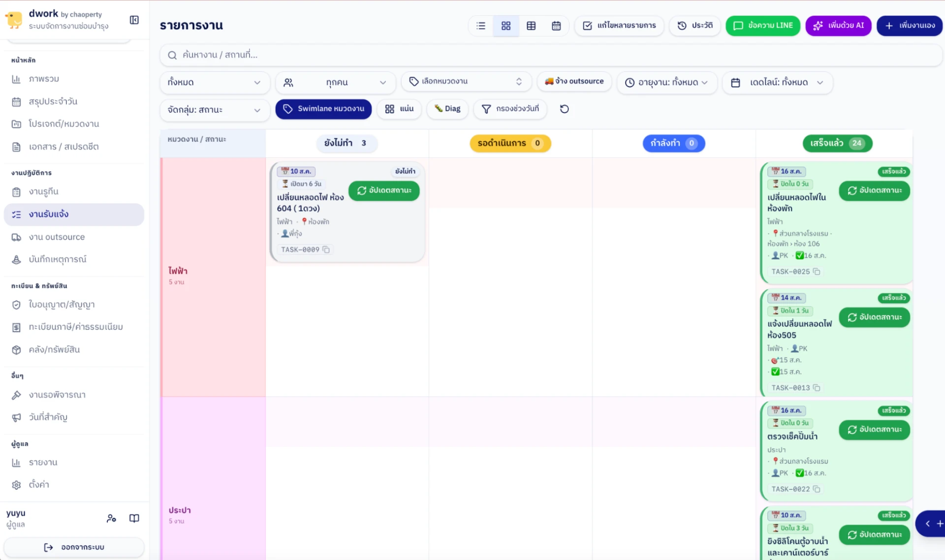Open the calendar view icon
The height and width of the screenshot is (560, 945).
point(556,26)
